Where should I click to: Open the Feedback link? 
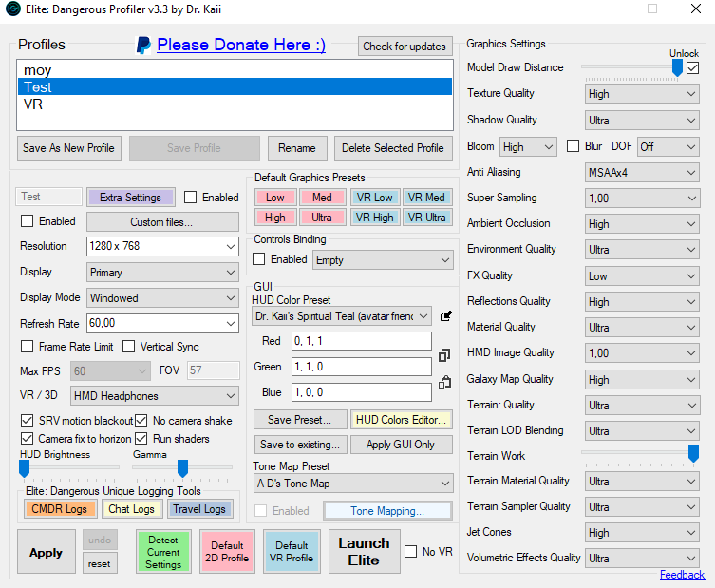click(682, 575)
